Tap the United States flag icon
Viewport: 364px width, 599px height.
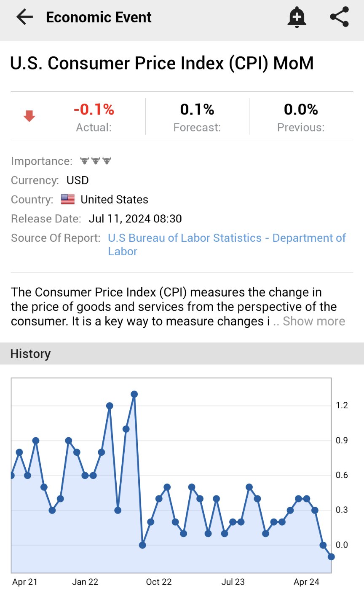67,199
